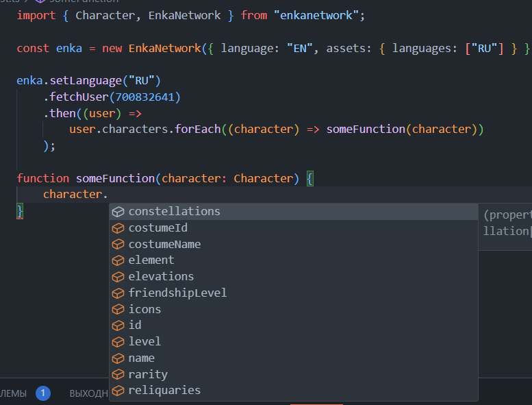Click the problems count badge showing 1
532x405 pixels.
point(42,393)
